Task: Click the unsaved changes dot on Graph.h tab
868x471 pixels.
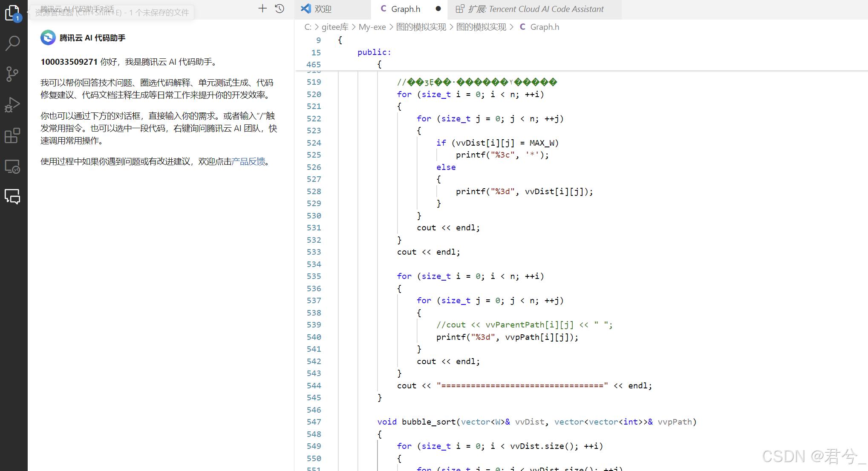Action: 438,8
